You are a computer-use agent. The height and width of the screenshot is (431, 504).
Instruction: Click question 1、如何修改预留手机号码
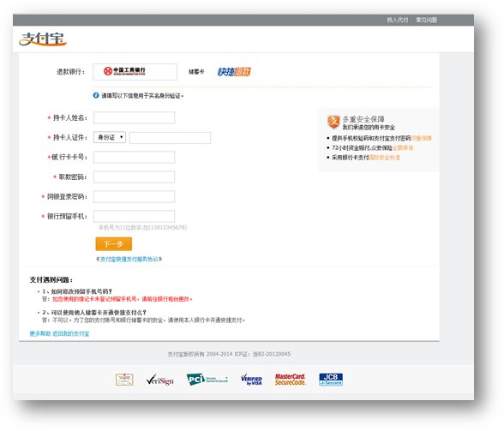(77, 291)
